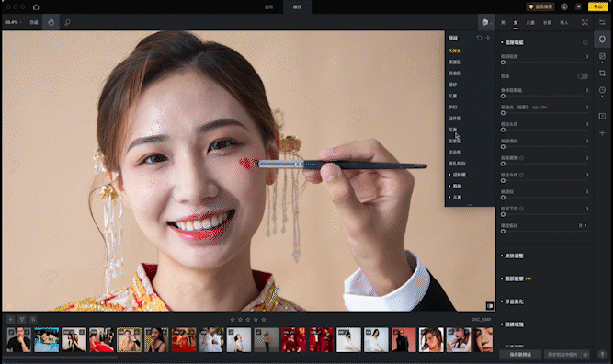The height and width of the screenshot is (364, 614).
Task: Expand arrow beside the last slider's value
Action: 586,225
